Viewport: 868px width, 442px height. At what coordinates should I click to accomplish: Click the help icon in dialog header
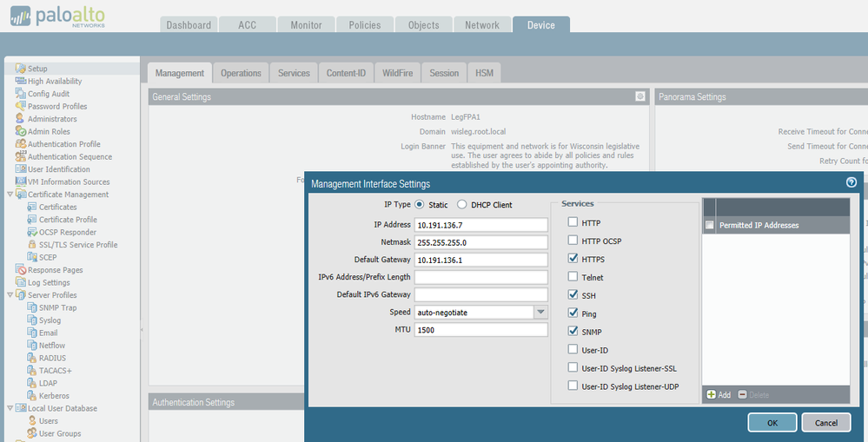tap(851, 183)
